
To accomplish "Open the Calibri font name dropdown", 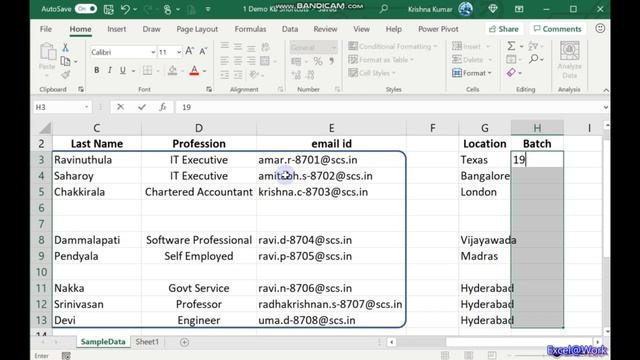I will pyautogui.click(x=153, y=52).
